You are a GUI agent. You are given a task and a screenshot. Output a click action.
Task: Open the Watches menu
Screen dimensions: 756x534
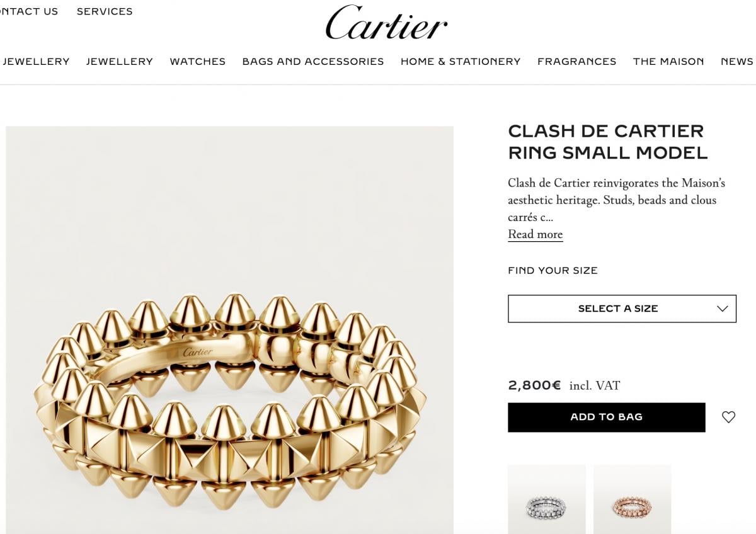(x=197, y=61)
